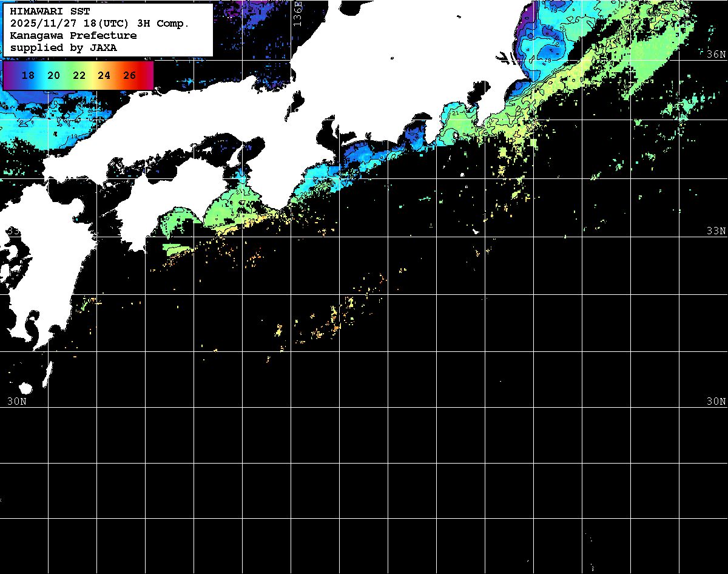Click the 33N label on the right edge
This screenshot has width=728, height=574.
point(716,231)
